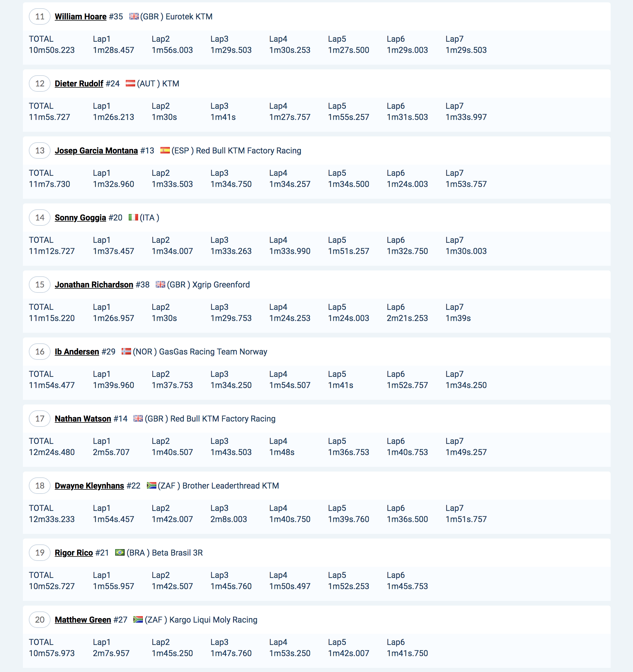This screenshot has width=633, height=672.
Task: Select Jonathan Richardson's name link
Action: tap(94, 285)
